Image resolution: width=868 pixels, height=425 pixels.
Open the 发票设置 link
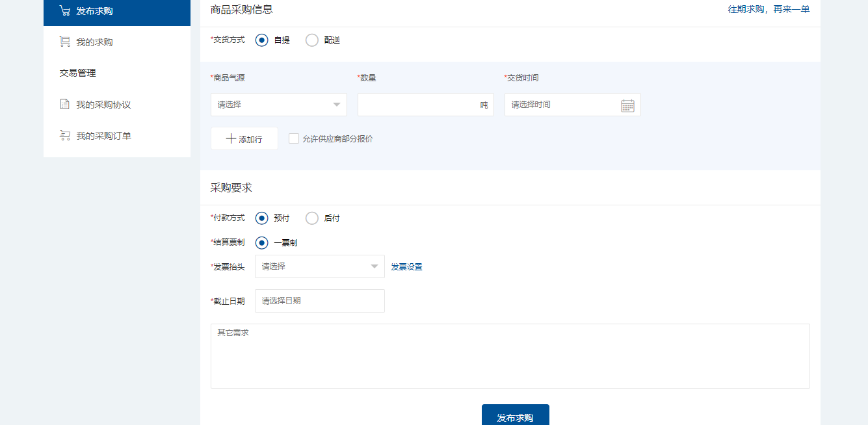(x=406, y=267)
